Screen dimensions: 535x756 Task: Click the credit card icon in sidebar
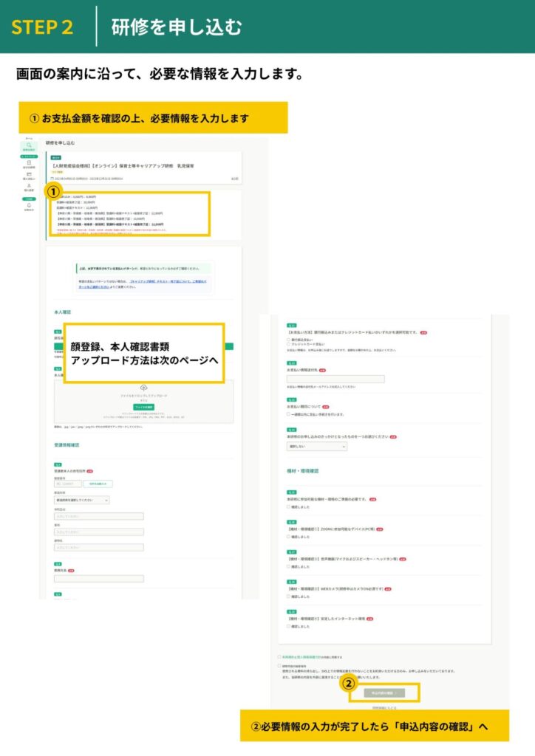click(29, 175)
